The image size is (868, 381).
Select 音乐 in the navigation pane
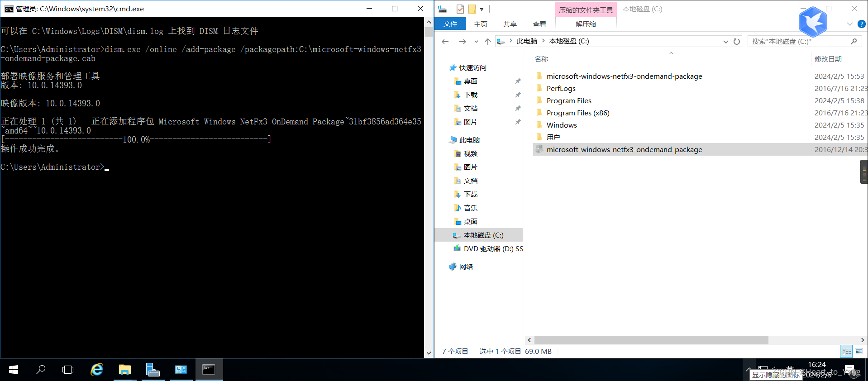pos(471,208)
